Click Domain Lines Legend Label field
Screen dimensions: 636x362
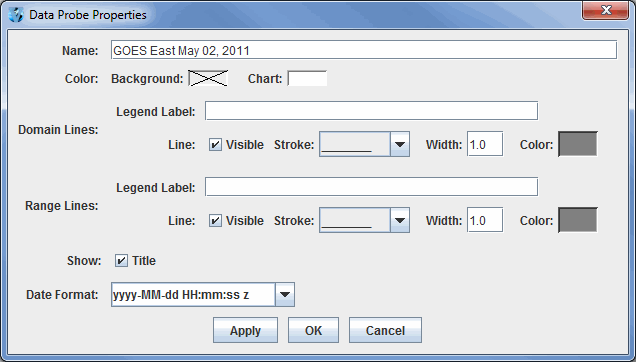click(x=371, y=111)
